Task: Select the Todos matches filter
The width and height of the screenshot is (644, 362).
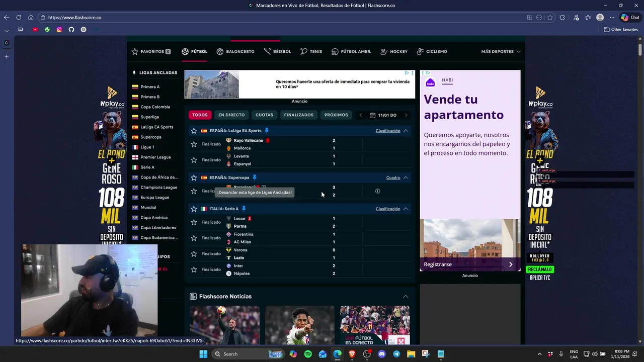Action: (x=200, y=115)
